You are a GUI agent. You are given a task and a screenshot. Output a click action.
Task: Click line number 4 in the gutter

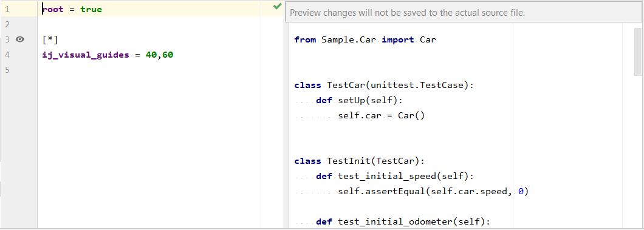click(x=7, y=55)
